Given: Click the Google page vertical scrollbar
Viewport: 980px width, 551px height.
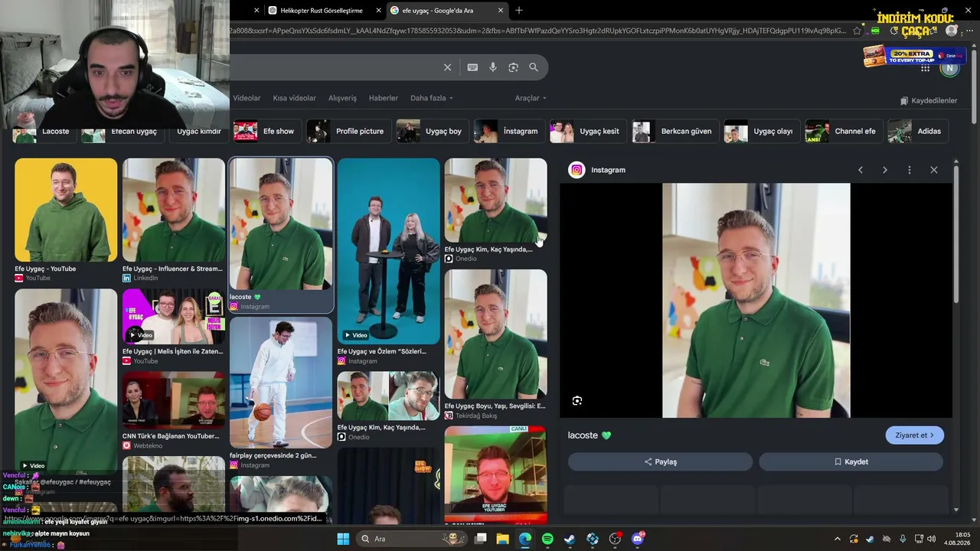Looking at the screenshot, I should [974, 86].
